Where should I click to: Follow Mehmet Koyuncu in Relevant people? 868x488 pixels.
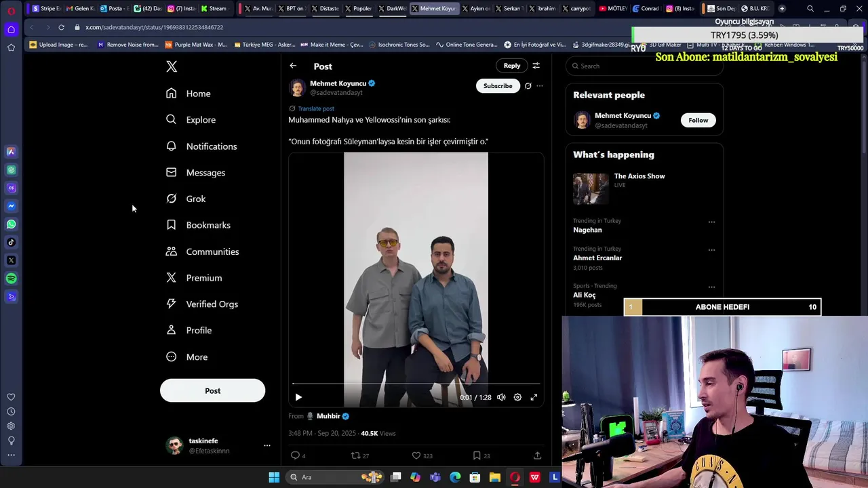point(698,120)
